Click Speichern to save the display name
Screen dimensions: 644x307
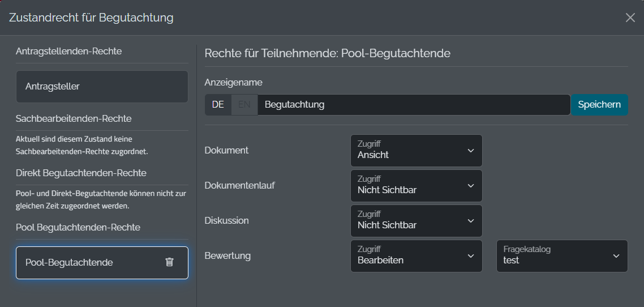point(599,105)
